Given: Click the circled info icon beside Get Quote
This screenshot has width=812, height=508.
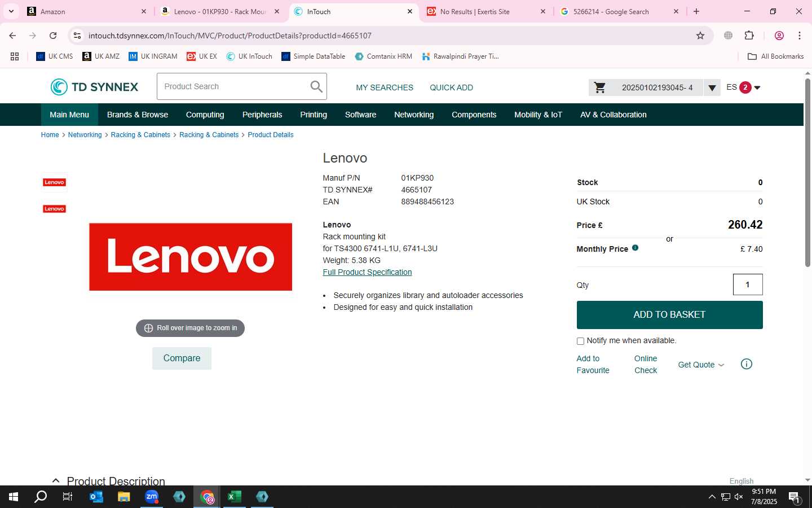Looking at the screenshot, I should 746,364.
